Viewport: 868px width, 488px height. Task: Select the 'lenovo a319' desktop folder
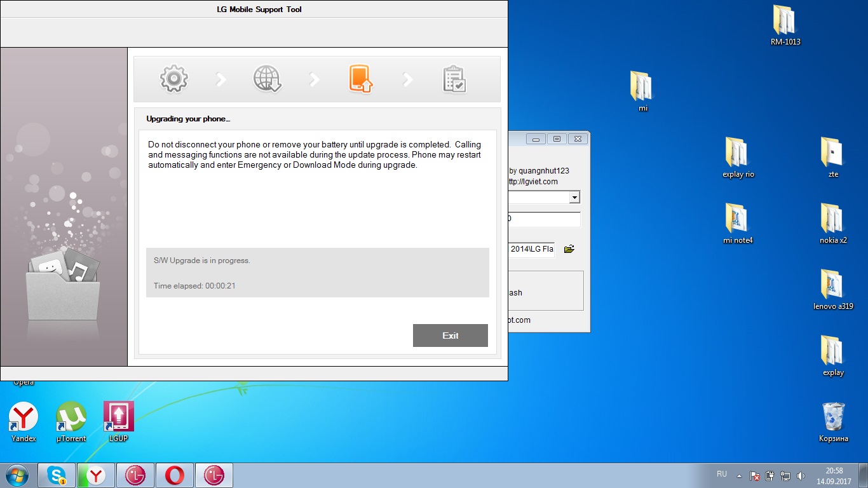click(833, 290)
